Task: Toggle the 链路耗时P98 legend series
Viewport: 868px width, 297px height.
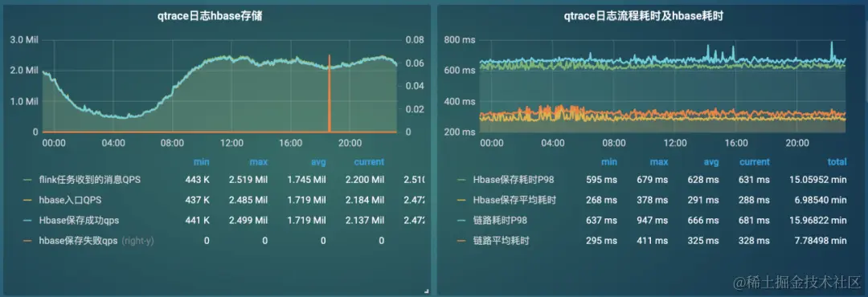Action: click(500, 220)
